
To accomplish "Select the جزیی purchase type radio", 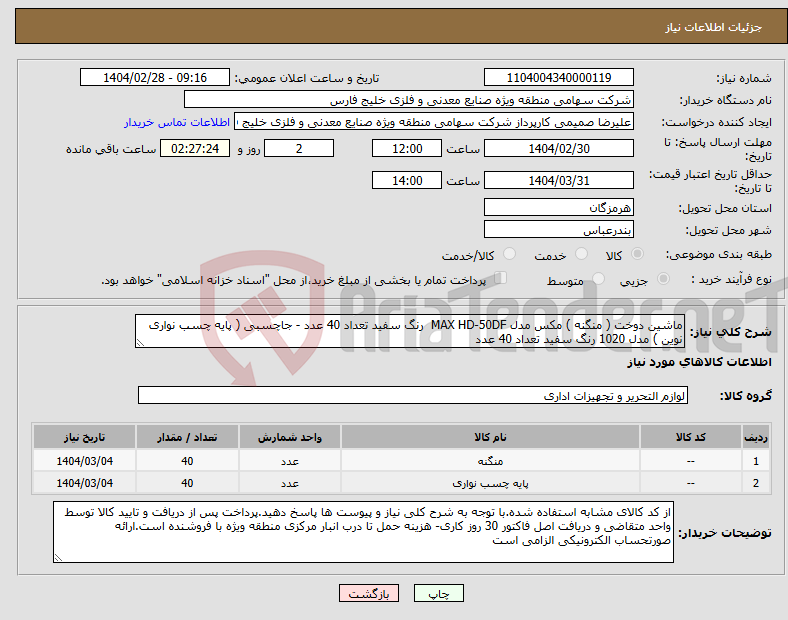I will click(x=663, y=278).
